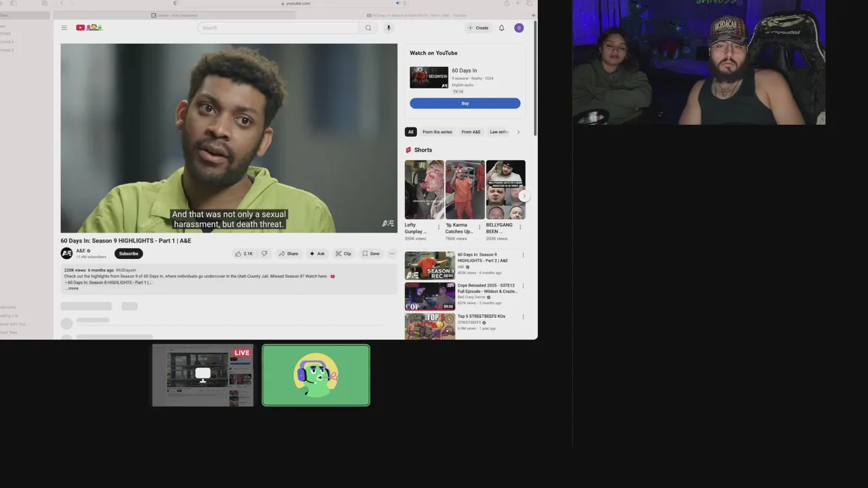Like the video with thumbs-up 2.1K
This screenshot has width=868, height=488.
point(244,253)
